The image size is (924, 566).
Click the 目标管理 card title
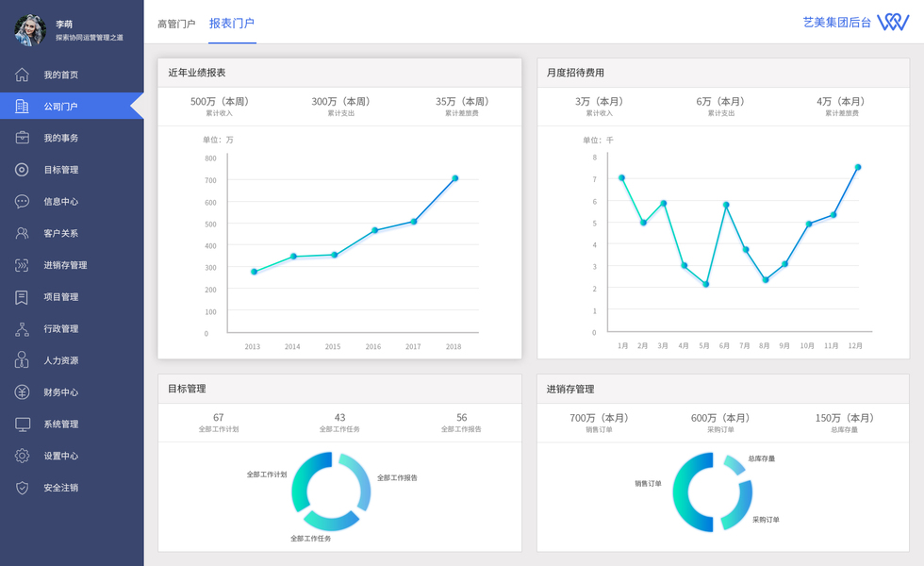pos(187,389)
